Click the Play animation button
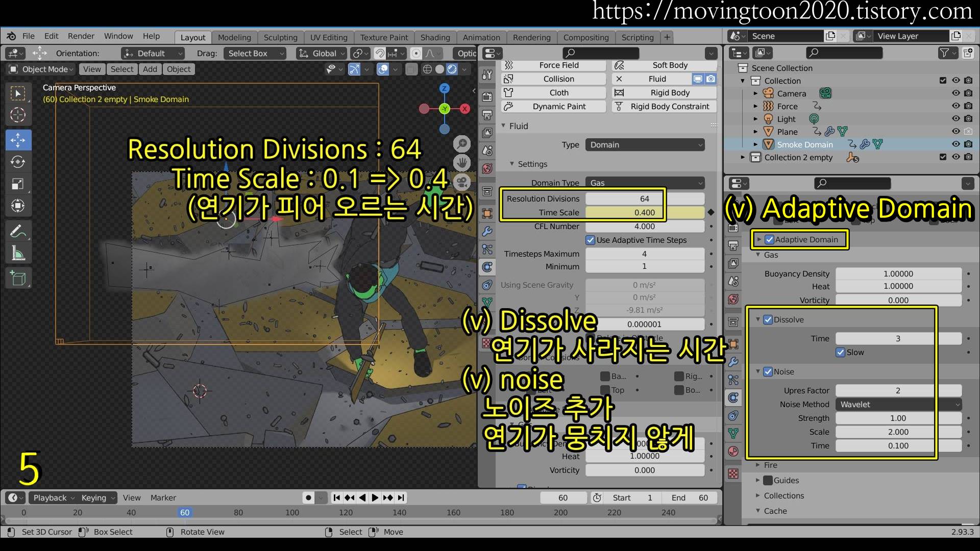 click(x=375, y=497)
